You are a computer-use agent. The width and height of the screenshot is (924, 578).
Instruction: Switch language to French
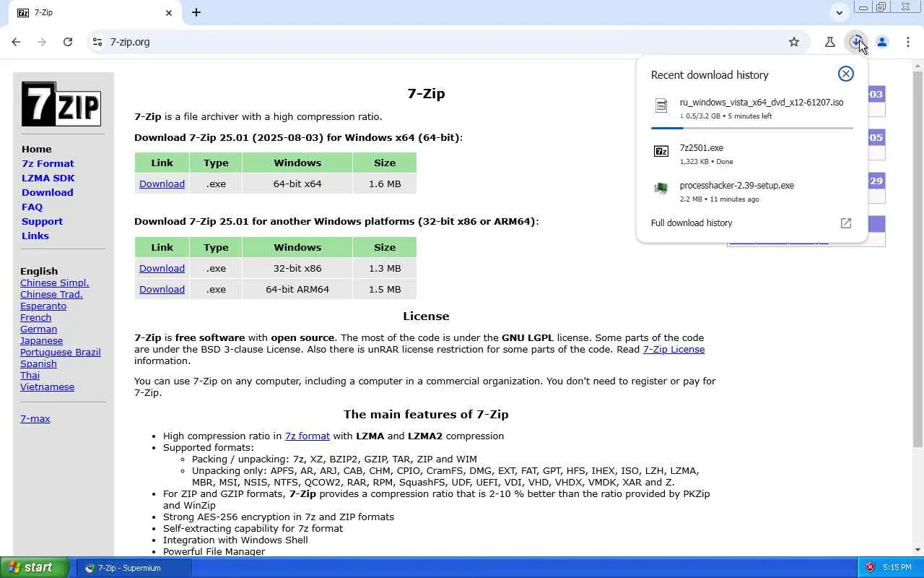[x=36, y=317]
